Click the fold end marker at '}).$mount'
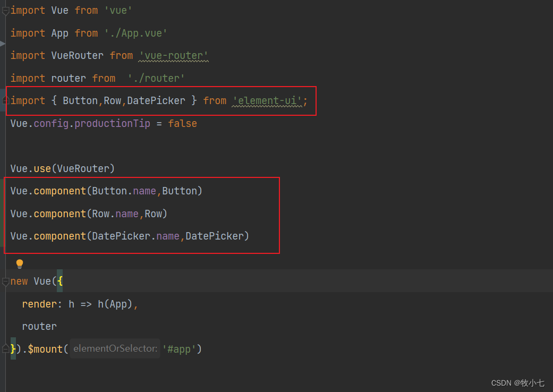553x392 pixels. [x=5, y=349]
